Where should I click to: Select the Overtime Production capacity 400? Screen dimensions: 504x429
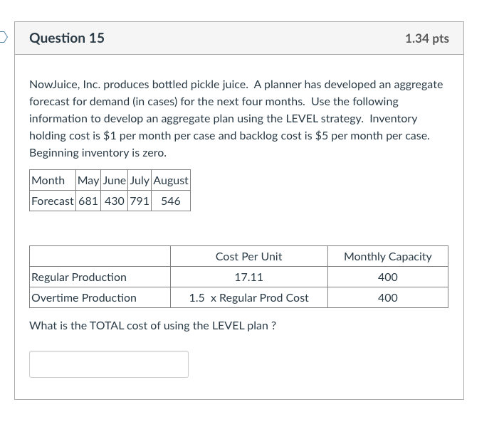[x=388, y=297]
